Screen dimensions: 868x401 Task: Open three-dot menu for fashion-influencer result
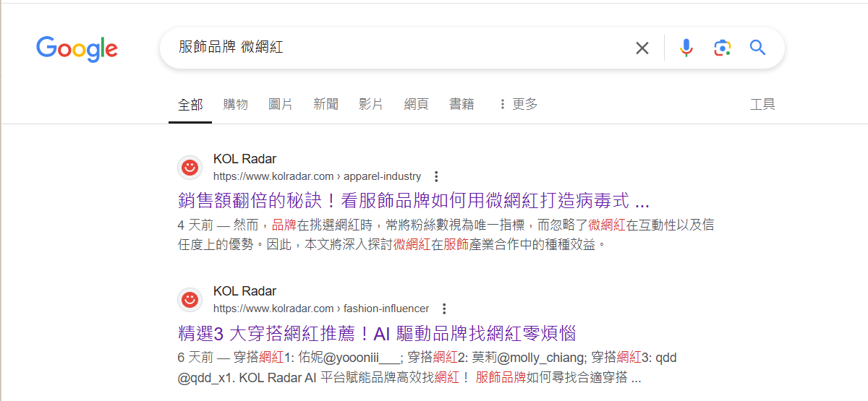click(x=444, y=309)
